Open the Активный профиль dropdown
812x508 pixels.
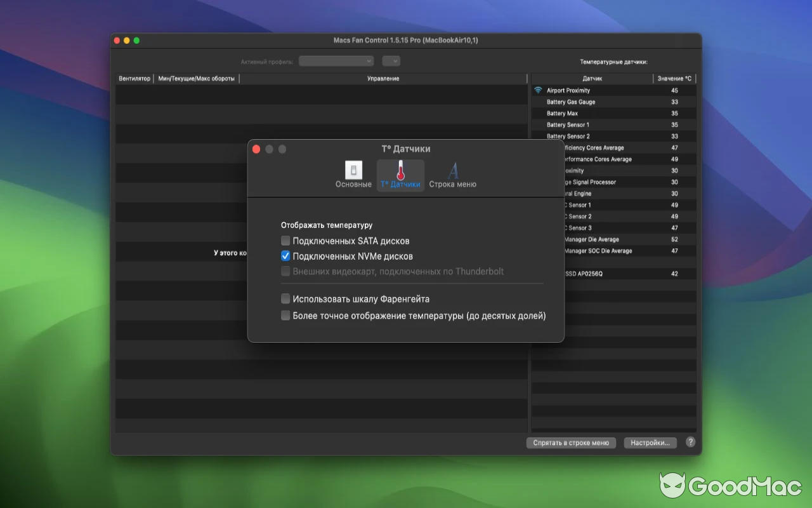(x=336, y=60)
